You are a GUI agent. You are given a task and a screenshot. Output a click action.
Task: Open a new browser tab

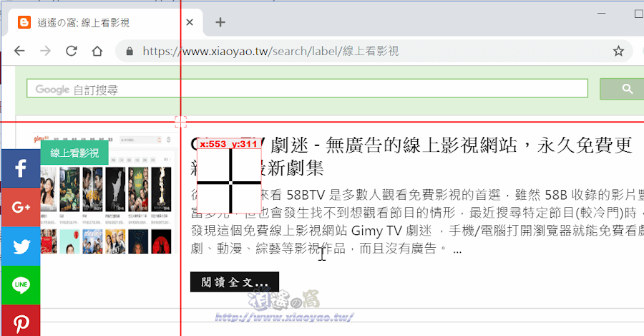pyautogui.click(x=220, y=22)
